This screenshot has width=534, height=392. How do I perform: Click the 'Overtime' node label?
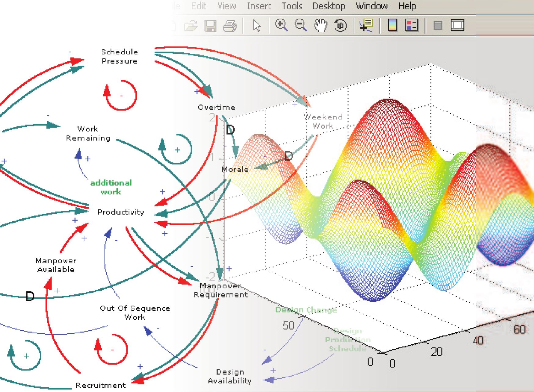(216, 107)
